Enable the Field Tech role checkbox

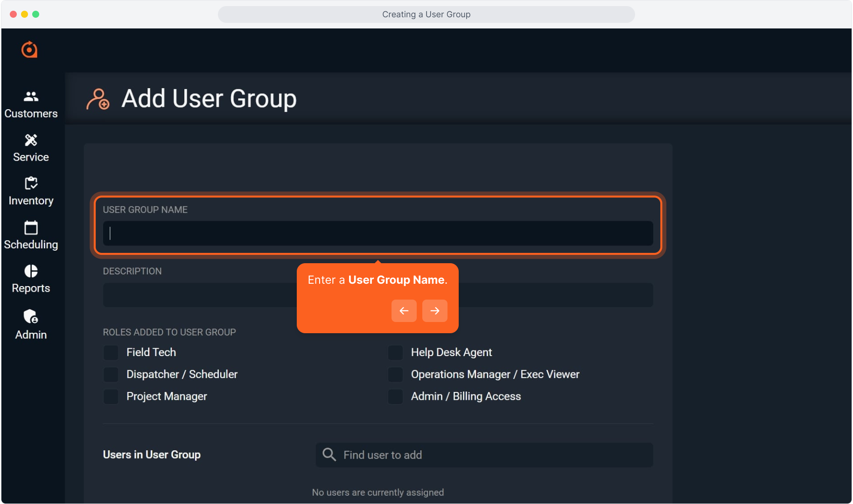(x=111, y=352)
